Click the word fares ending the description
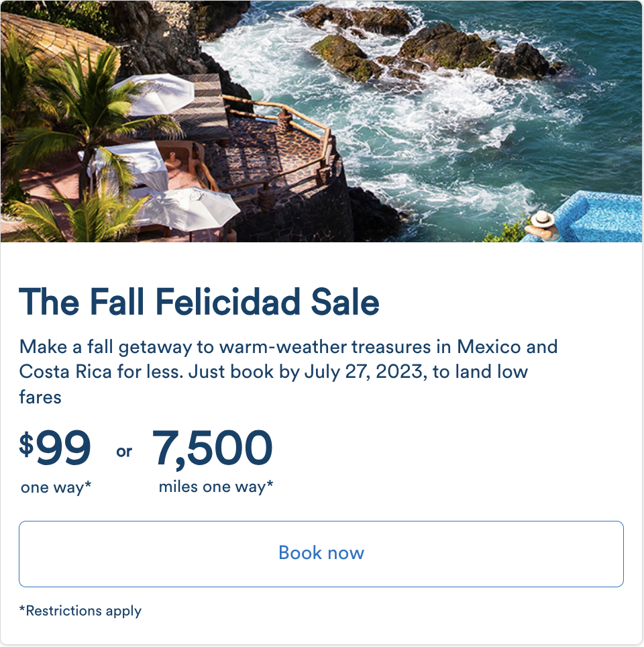The height and width of the screenshot is (647, 644). [x=40, y=397]
